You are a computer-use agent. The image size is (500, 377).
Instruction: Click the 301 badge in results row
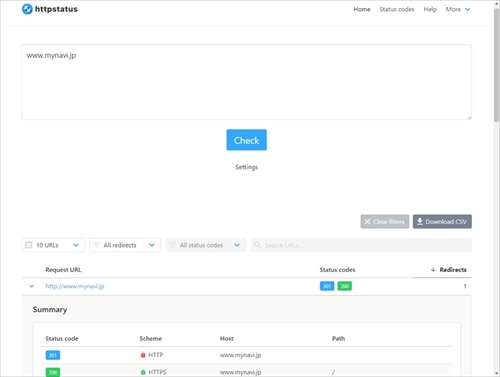click(x=327, y=286)
